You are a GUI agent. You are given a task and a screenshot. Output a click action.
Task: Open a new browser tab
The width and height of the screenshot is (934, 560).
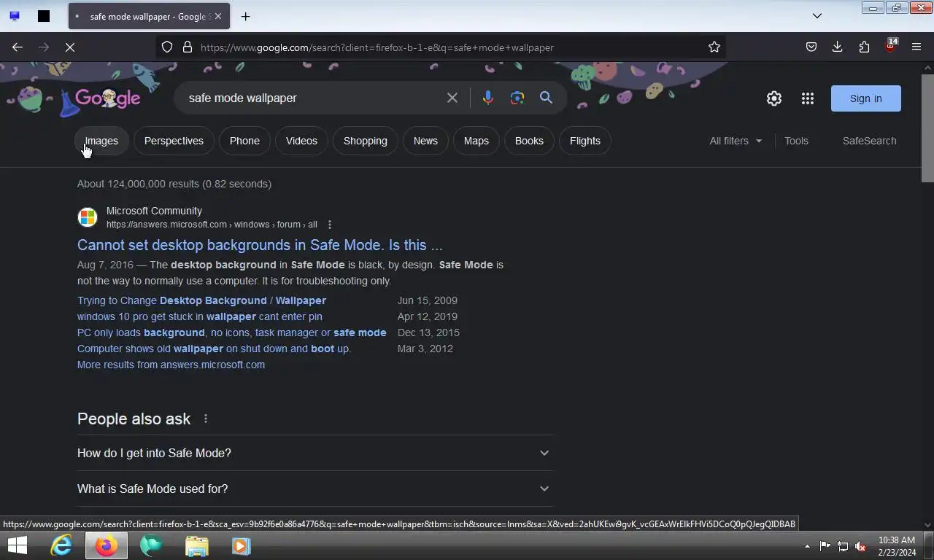pos(246,16)
